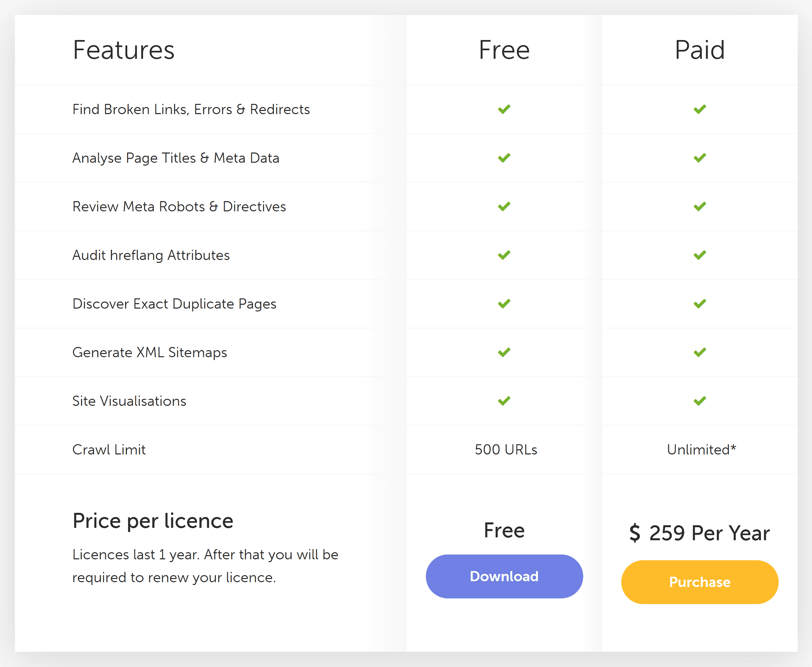Image resolution: width=812 pixels, height=667 pixels.
Task: Click the Crawl Limit row label
Action: tap(109, 449)
